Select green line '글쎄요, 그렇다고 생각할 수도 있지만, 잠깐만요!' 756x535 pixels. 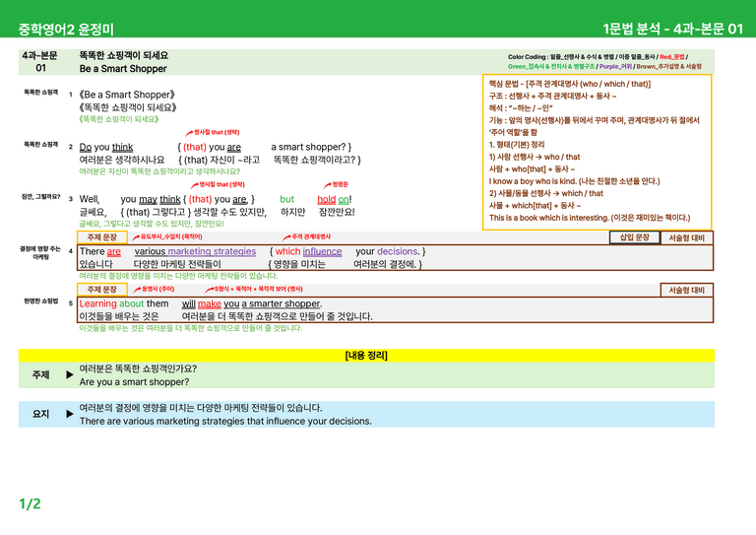click(152, 224)
